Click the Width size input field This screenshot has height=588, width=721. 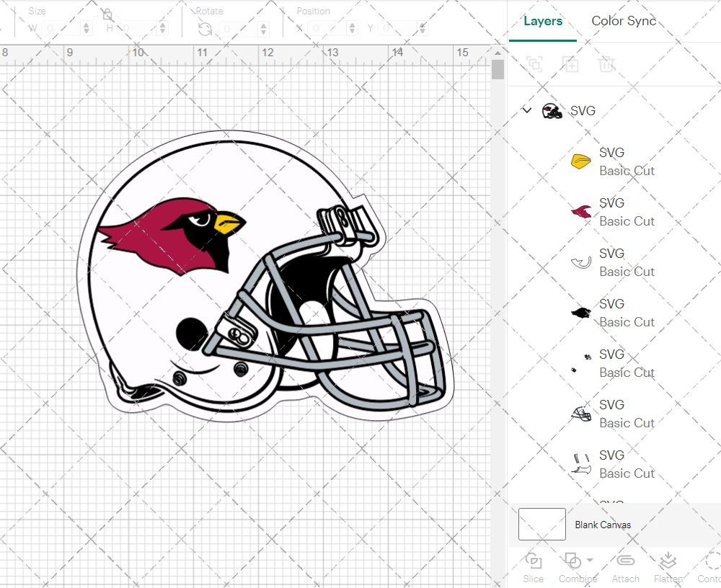pos(62,29)
